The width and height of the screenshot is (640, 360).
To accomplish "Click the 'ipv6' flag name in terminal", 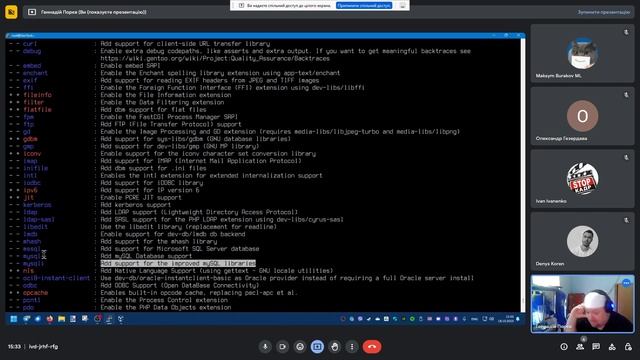I will (x=30, y=190).
